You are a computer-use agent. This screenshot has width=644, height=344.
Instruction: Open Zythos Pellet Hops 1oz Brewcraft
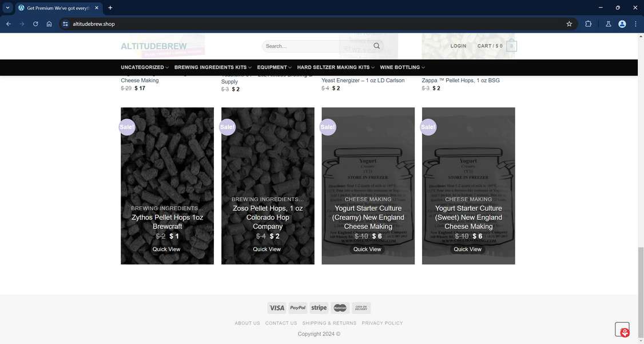167,222
